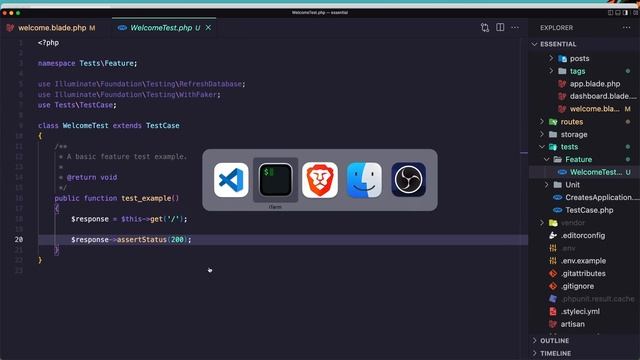Open editor More Actions ellipsis menu
Image resolution: width=640 pixels, height=360 pixels.
(515, 27)
